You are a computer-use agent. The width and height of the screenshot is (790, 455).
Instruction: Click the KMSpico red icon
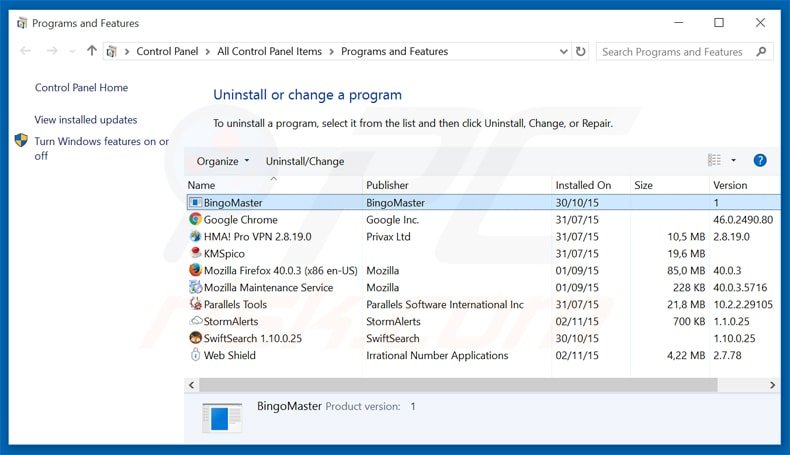[x=195, y=254]
